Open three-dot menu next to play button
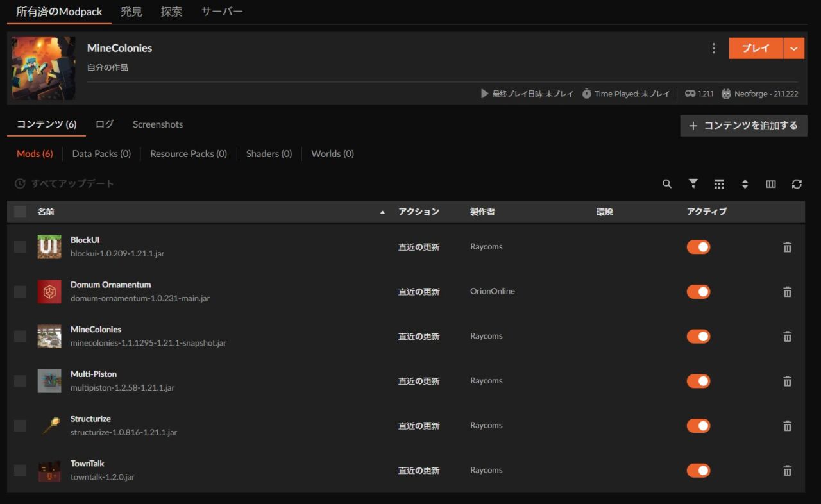The height and width of the screenshot is (504, 821). [x=714, y=48]
